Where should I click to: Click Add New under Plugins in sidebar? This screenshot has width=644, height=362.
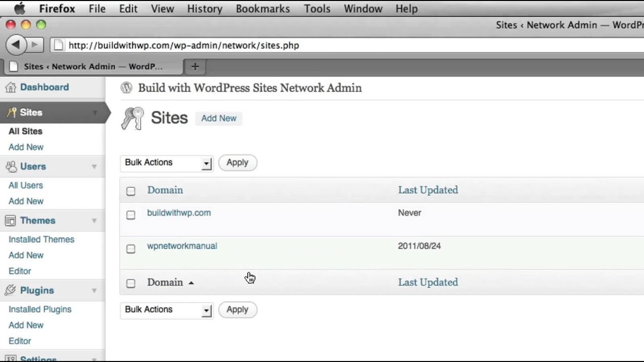coord(26,325)
